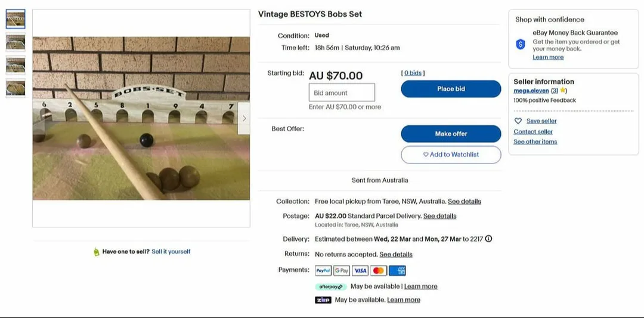Click the Money Back Guarantee shield icon
This screenshot has height=318, width=644.
click(521, 44)
